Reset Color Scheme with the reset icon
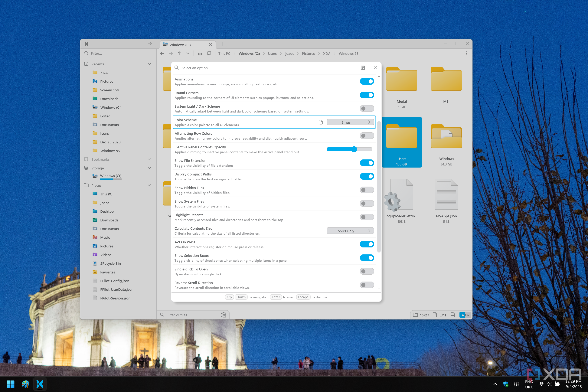The height and width of the screenshot is (392, 588). (321, 122)
